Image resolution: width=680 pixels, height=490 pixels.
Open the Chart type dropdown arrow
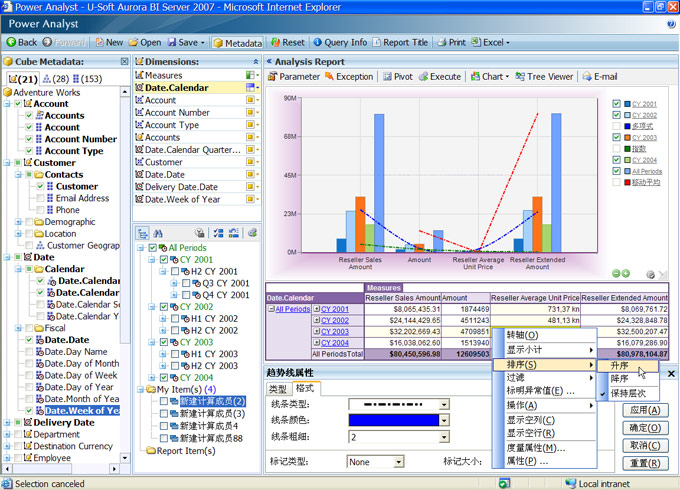[x=507, y=77]
